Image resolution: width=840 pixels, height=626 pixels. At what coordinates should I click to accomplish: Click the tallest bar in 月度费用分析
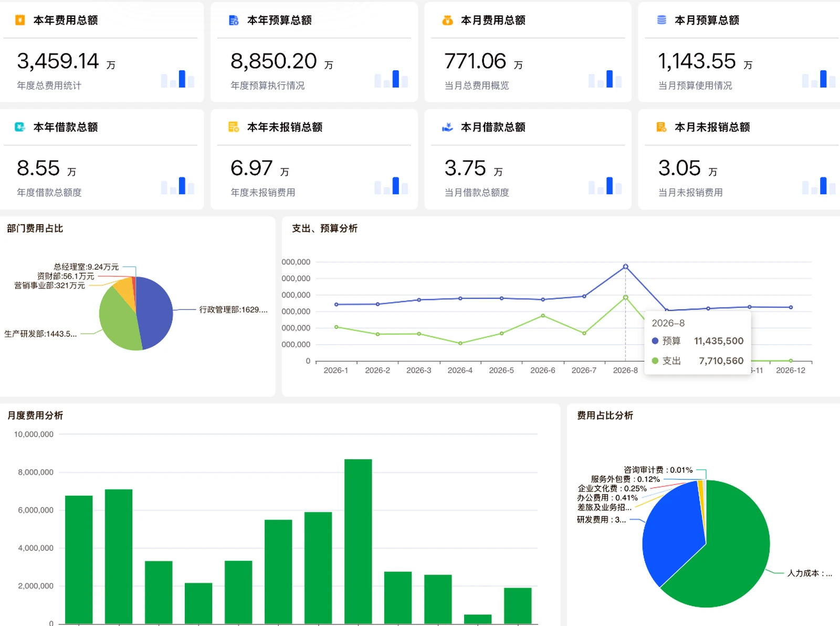(x=358, y=542)
